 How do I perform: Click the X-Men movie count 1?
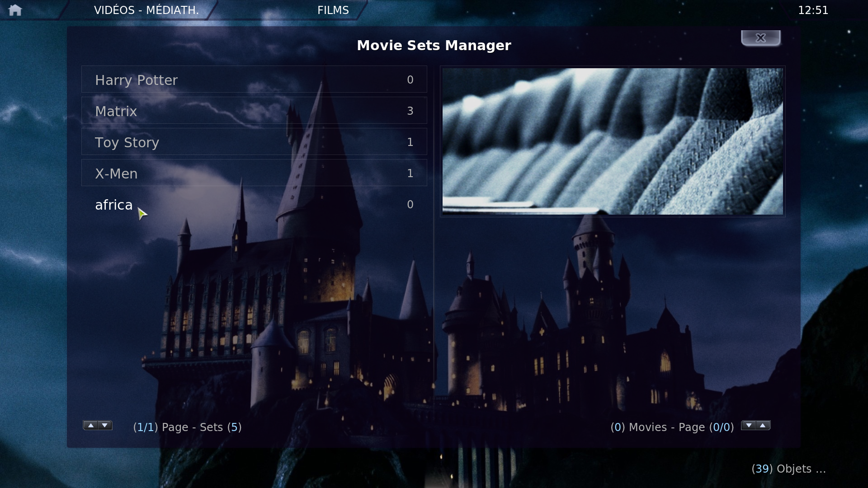tap(410, 173)
